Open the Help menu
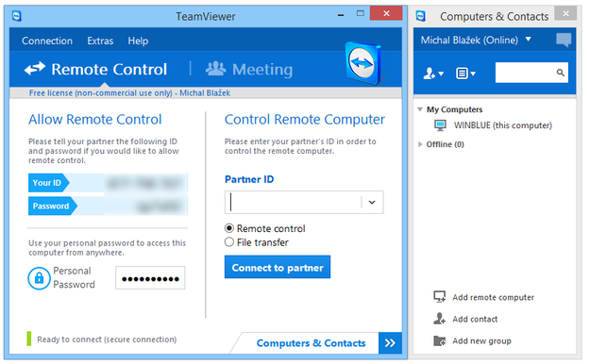 pyautogui.click(x=138, y=41)
